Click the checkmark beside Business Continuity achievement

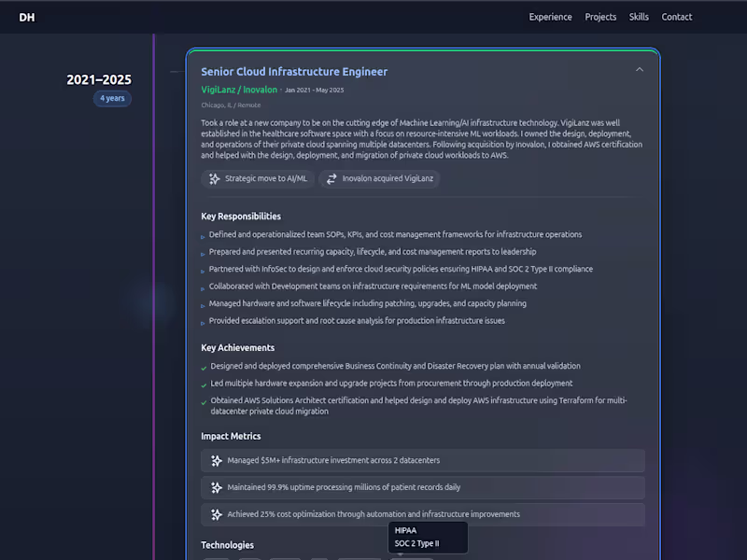coord(204,368)
